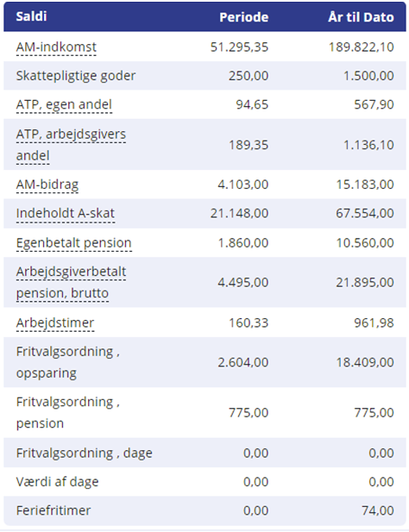The width and height of the screenshot is (409, 532).
Task: Select the Saldi column header
Action: [31, 16]
